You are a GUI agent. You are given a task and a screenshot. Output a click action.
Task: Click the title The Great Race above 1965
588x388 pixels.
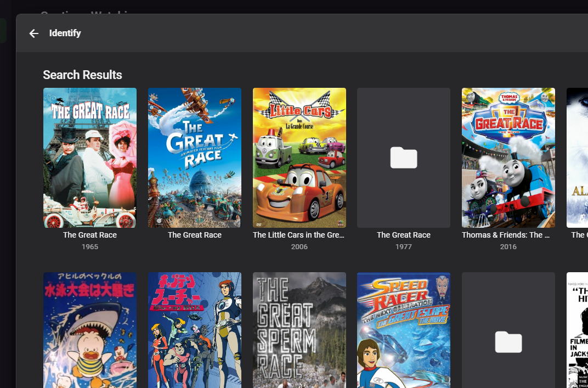click(90, 235)
